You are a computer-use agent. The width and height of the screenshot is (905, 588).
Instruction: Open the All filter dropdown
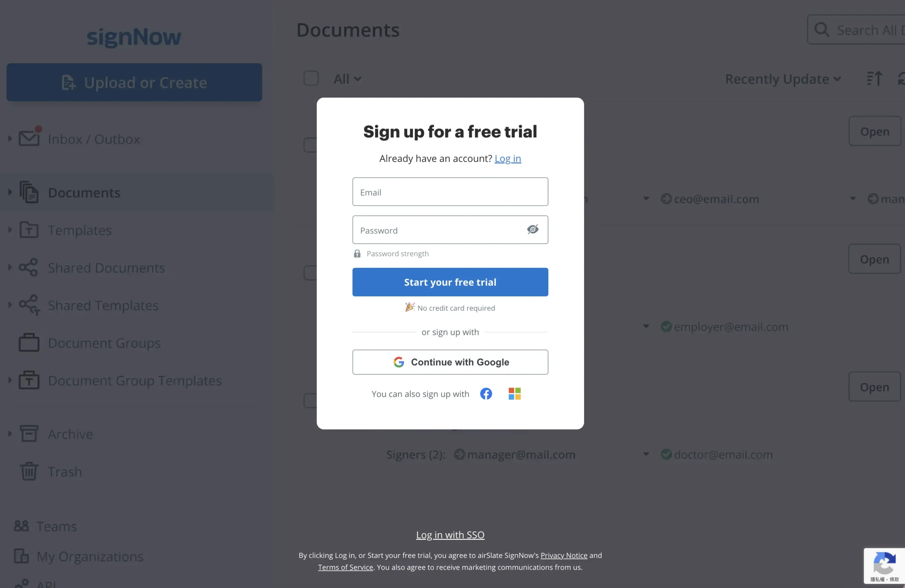click(x=347, y=79)
